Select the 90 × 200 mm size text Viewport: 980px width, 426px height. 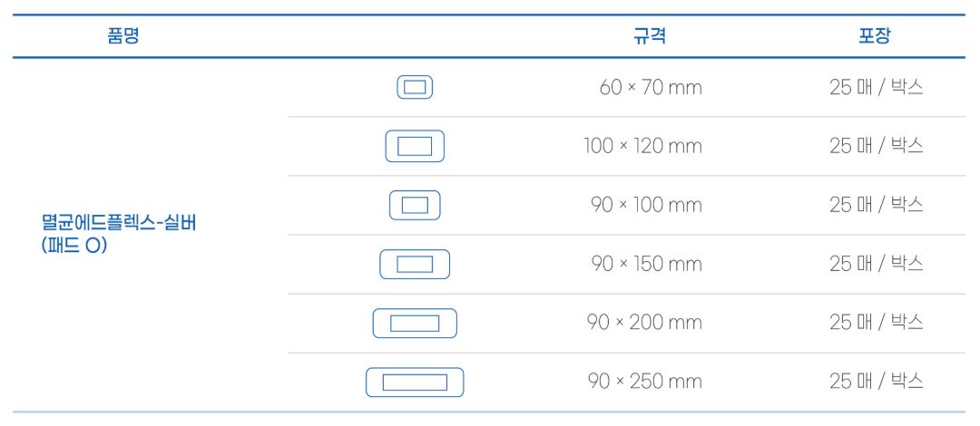(x=644, y=323)
